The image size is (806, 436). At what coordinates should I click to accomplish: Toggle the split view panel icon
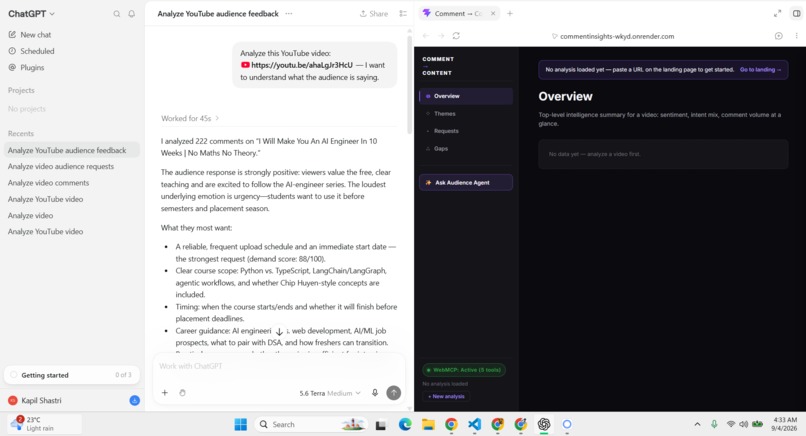(796, 14)
